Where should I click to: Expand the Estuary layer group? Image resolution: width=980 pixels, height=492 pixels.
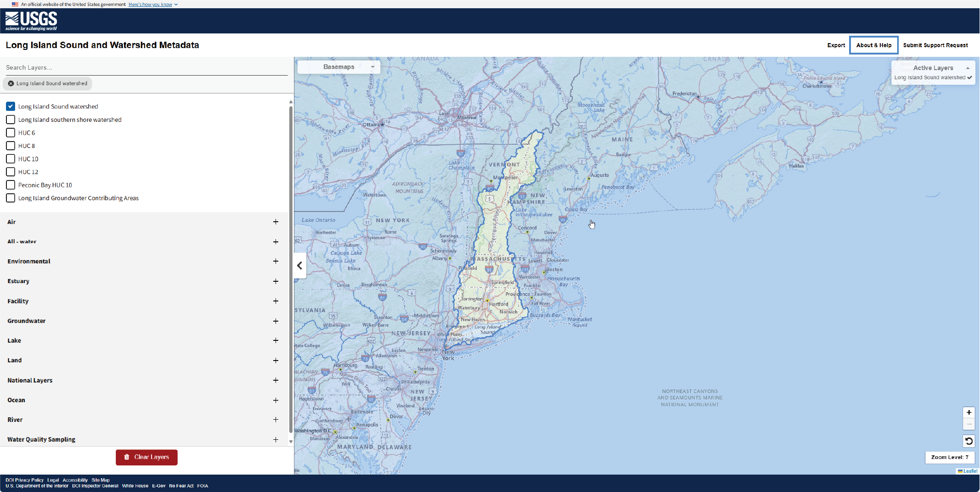point(276,281)
